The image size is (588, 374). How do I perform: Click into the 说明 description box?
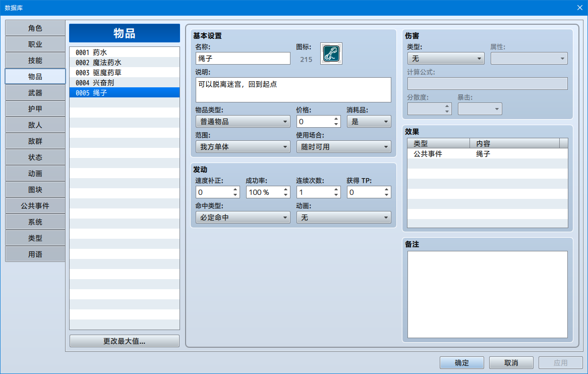tap(293, 90)
